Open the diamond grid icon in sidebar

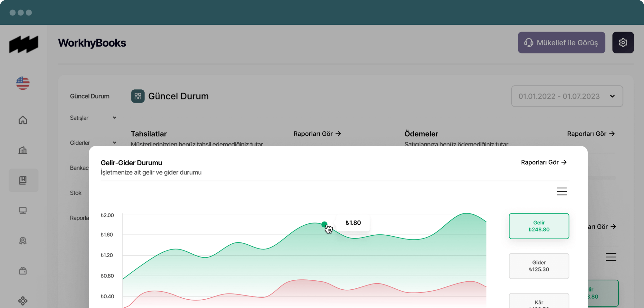tap(23, 301)
